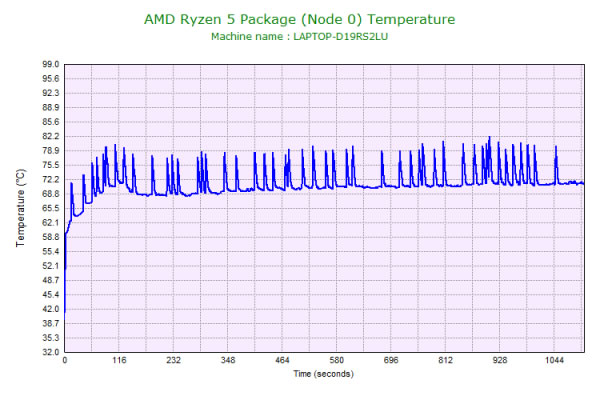Click the 65.5 temperature axis label

(51, 208)
